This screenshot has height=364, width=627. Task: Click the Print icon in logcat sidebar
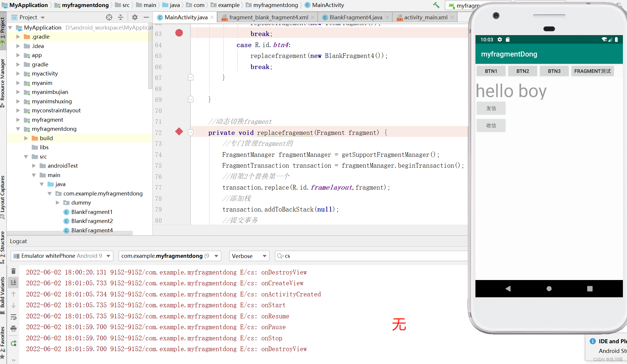(x=13, y=329)
